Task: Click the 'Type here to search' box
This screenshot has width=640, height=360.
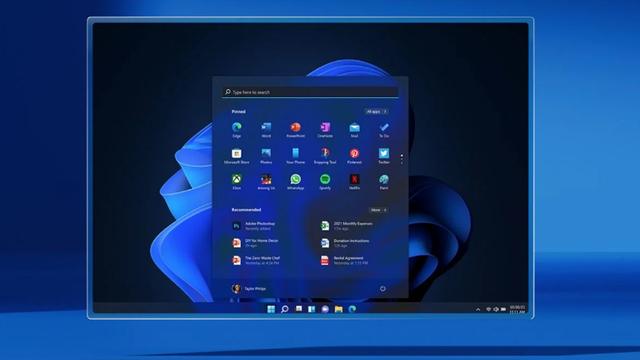Action: [x=310, y=92]
